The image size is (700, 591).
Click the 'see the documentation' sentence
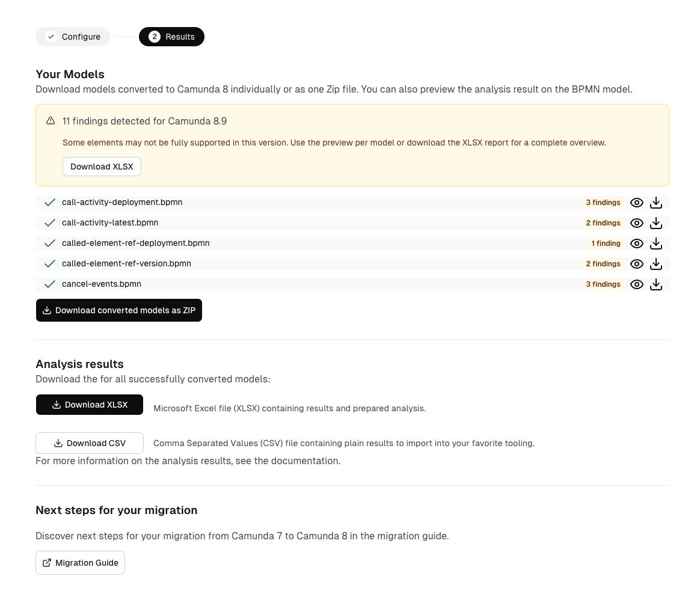[x=188, y=461]
